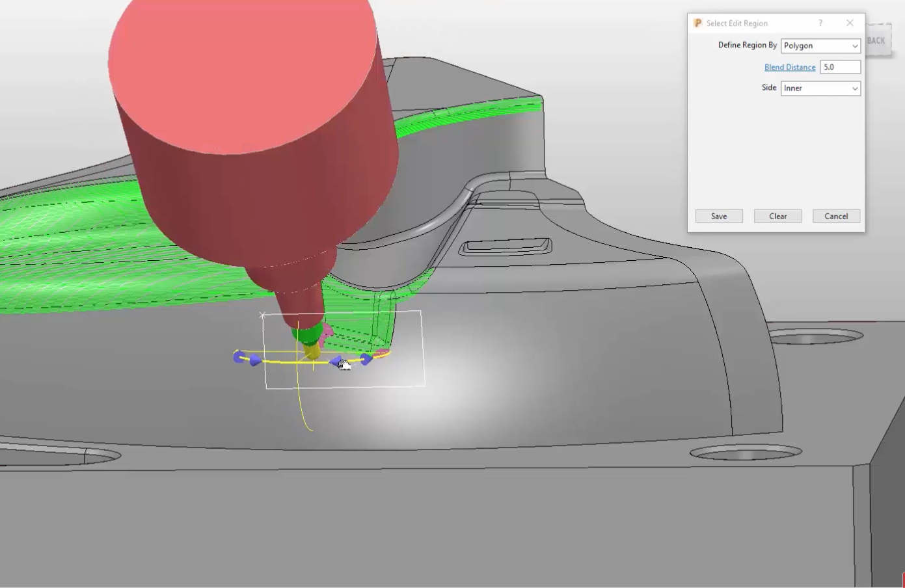Click the Blend Distance value field
The width and height of the screenshot is (905, 588).
click(839, 67)
